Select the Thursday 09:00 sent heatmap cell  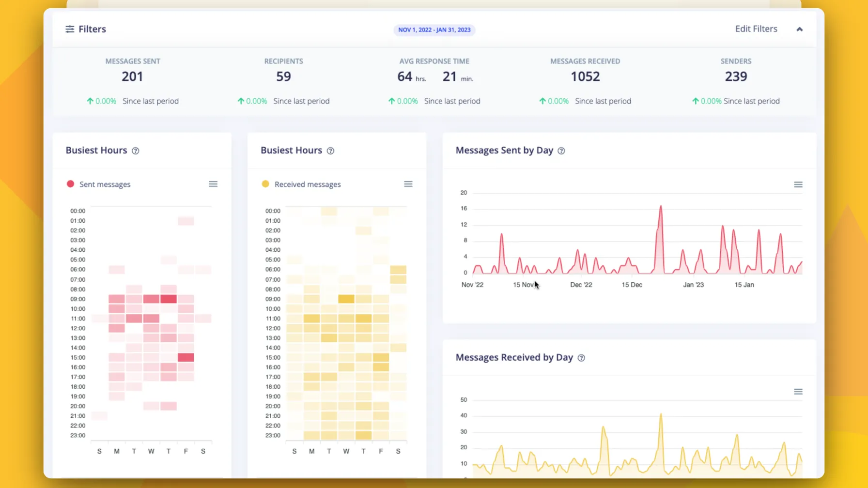click(x=169, y=299)
